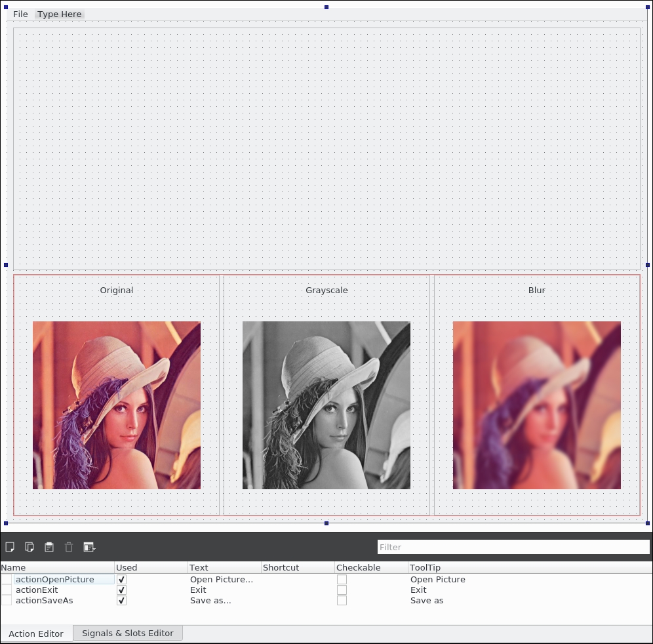The height and width of the screenshot is (644, 653).
Task: Click the blurred image thumbnail
Action: pyautogui.click(x=537, y=405)
